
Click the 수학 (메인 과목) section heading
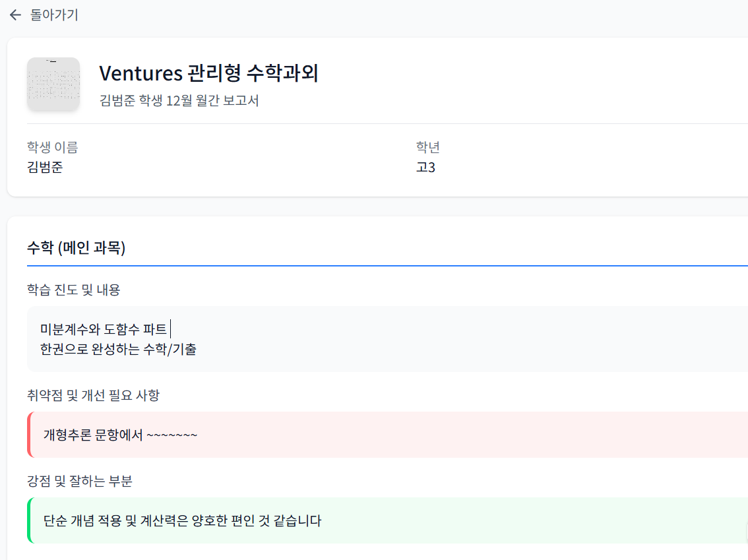[76, 248]
